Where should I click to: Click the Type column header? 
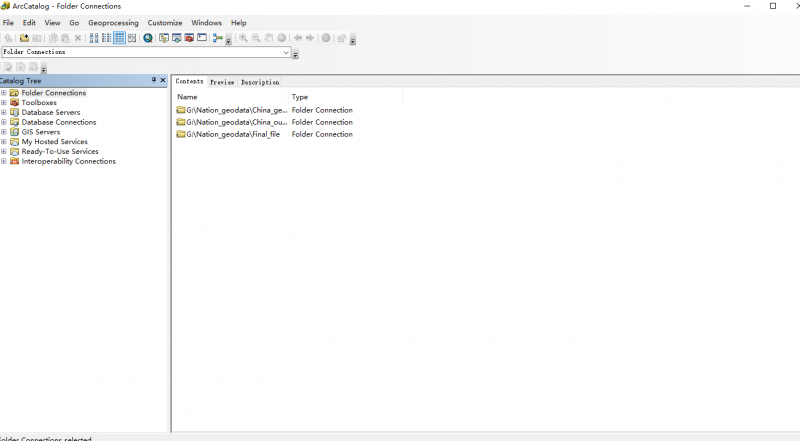coord(300,97)
